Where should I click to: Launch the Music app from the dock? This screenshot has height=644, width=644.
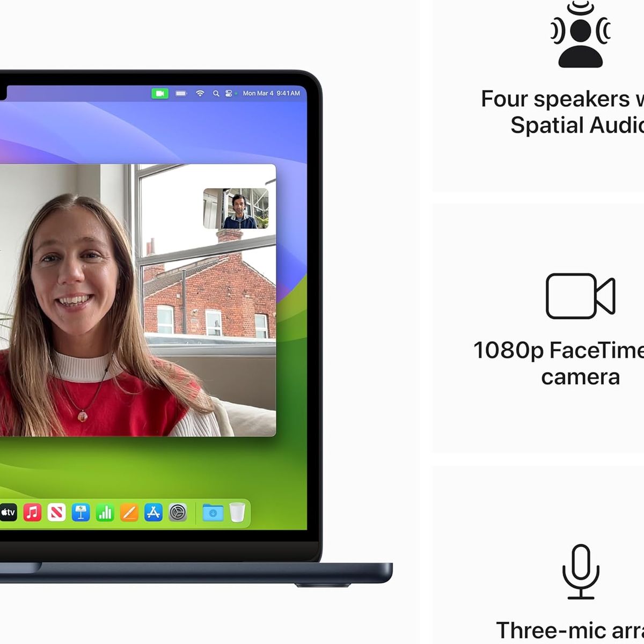(32, 513)
